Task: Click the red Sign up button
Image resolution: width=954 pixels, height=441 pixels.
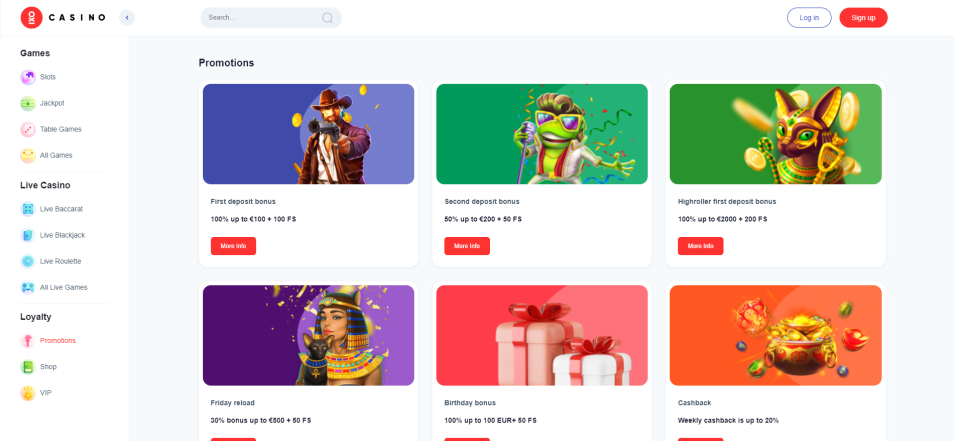Action: 863,18
